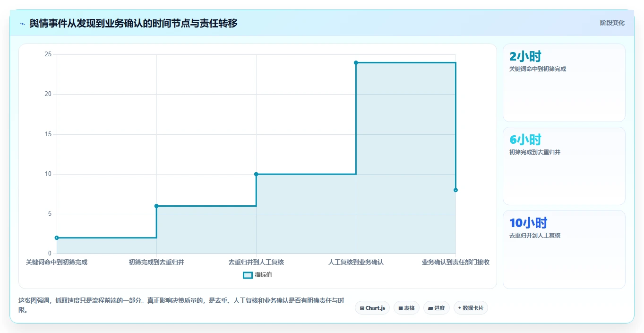The height and width of the screenshot is (333, 644).
Task: Click the lightning icon beside the title
Action: pyautogui.click(x=22, y=23)
